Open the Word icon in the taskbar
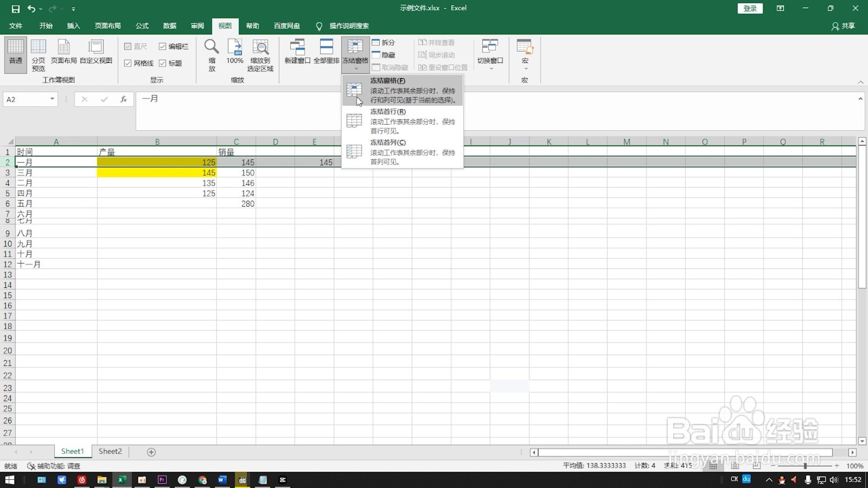Screen dimensions: 868x488 (x=222, y=480)
